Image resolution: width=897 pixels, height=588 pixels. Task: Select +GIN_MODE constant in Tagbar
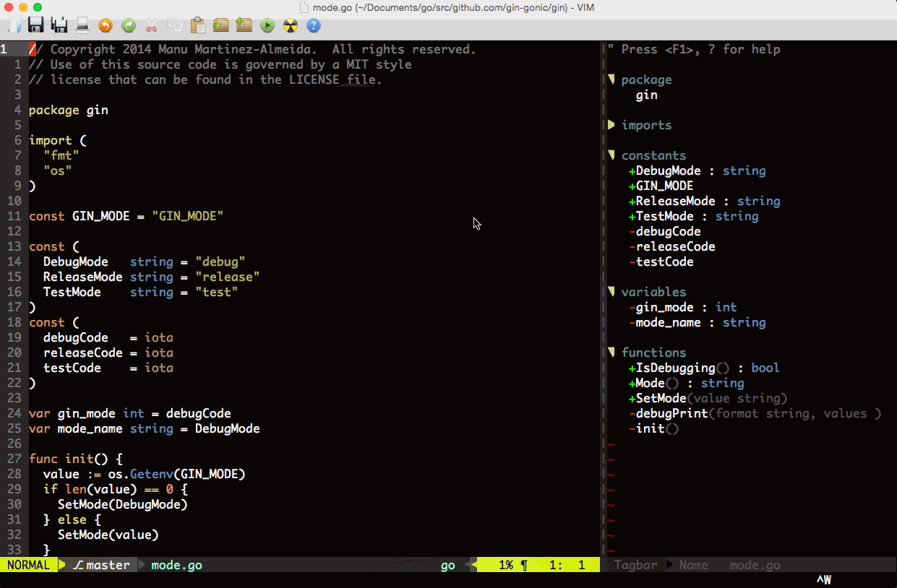(x=661, y=186)
